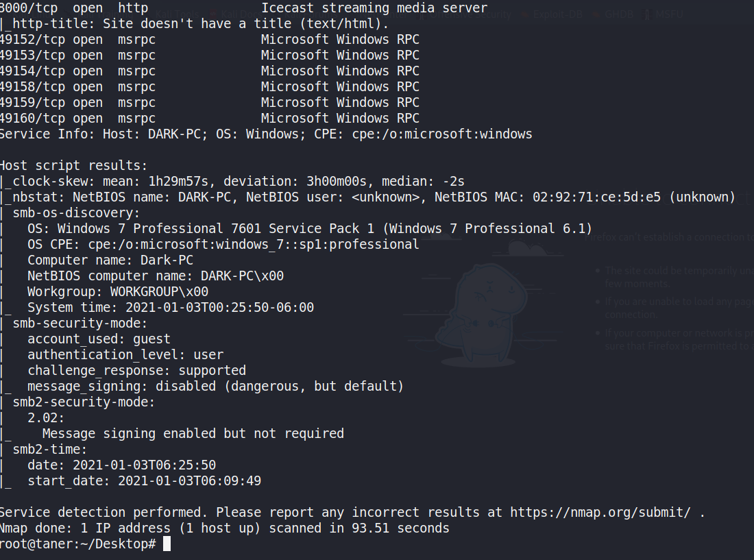Click the GHDB bookmark icon
This screenshot has height=560, width=754.
click(598, 14)
